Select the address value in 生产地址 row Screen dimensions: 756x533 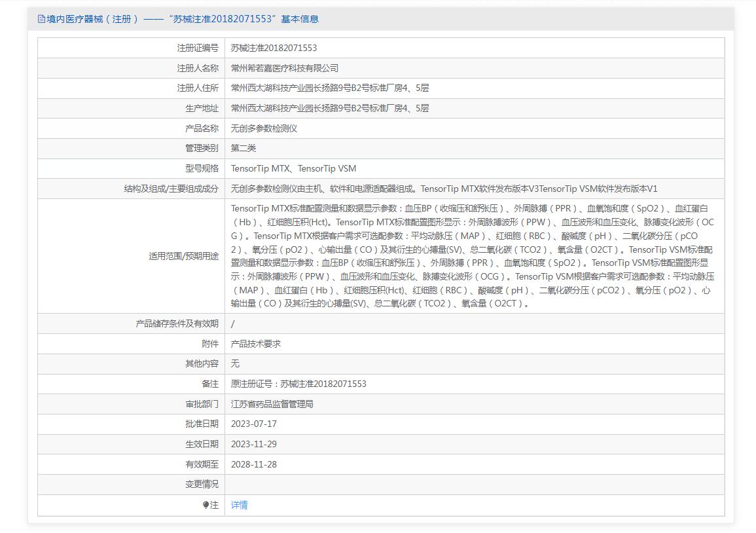click(x=330, y=109)
